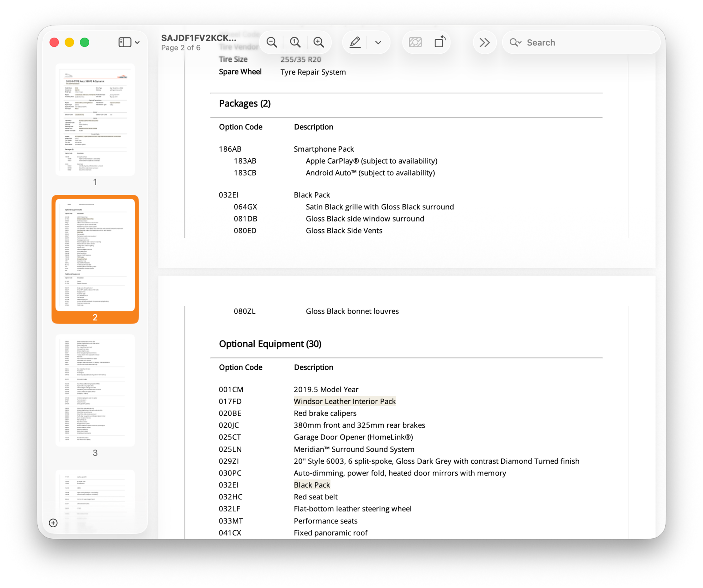Rotate the page with rotate icon
Viewport: 703px width, 588px height.
coord(440,42)
